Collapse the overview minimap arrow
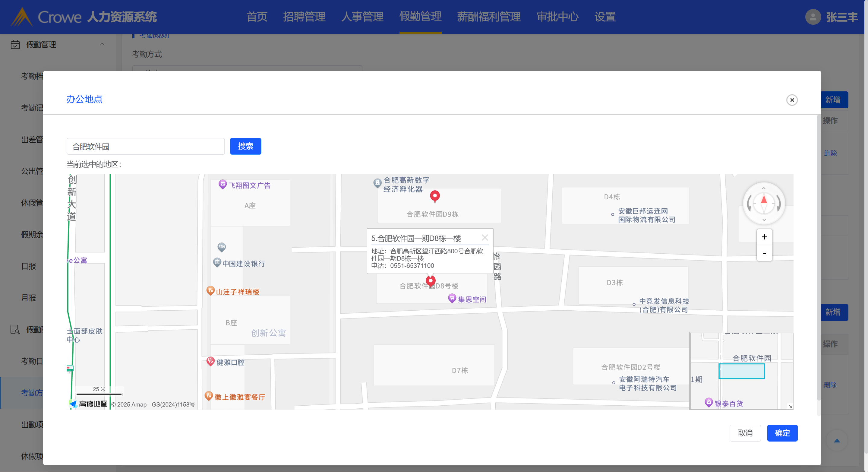868x472 pixels. (790, 406)
